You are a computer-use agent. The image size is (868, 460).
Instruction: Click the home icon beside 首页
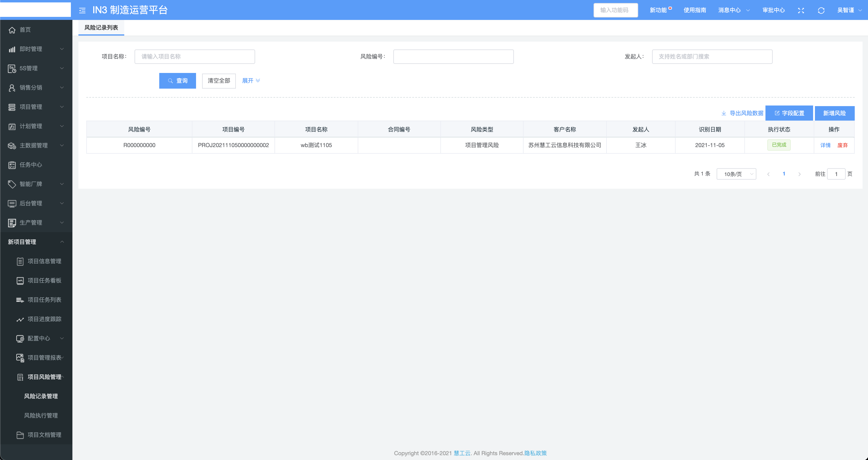pyautogui.click(x=12, y=30)
